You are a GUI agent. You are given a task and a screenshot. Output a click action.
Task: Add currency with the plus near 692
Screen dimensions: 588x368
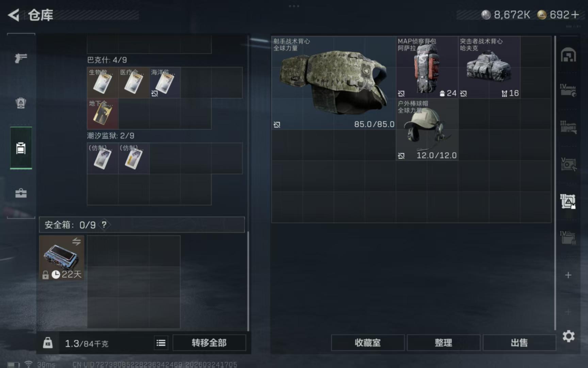point(575,15)
